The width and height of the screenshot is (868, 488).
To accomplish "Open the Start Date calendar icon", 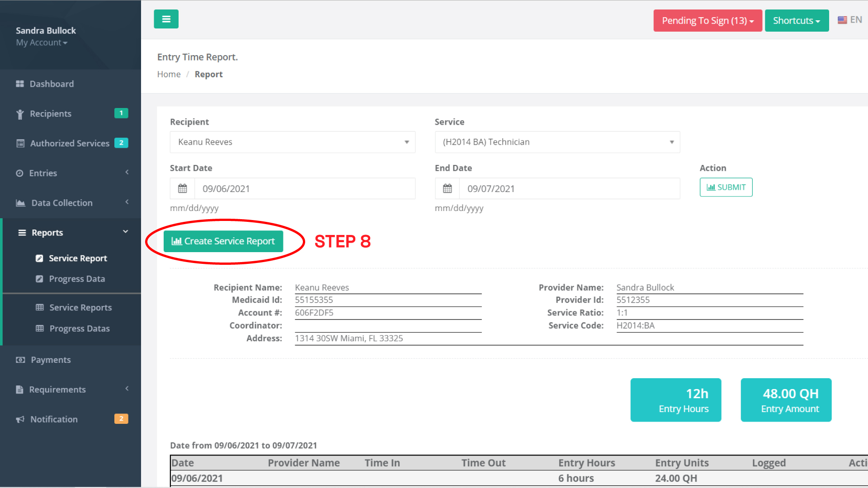I will pos(182,188).
